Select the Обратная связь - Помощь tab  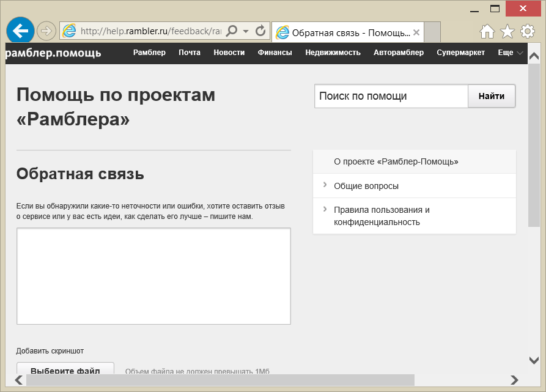coord(347,32)
